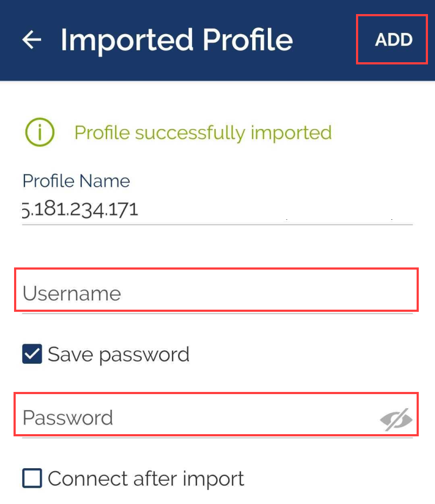Image resolution: width=435 pixels, height=504 pixels.
Task: Click the green info circle icon
Action: (x=39, y=132)
